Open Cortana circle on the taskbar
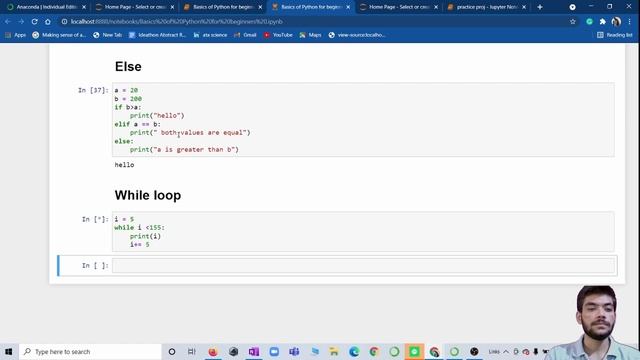Viewport: 640px width, 360px height. 172,351
